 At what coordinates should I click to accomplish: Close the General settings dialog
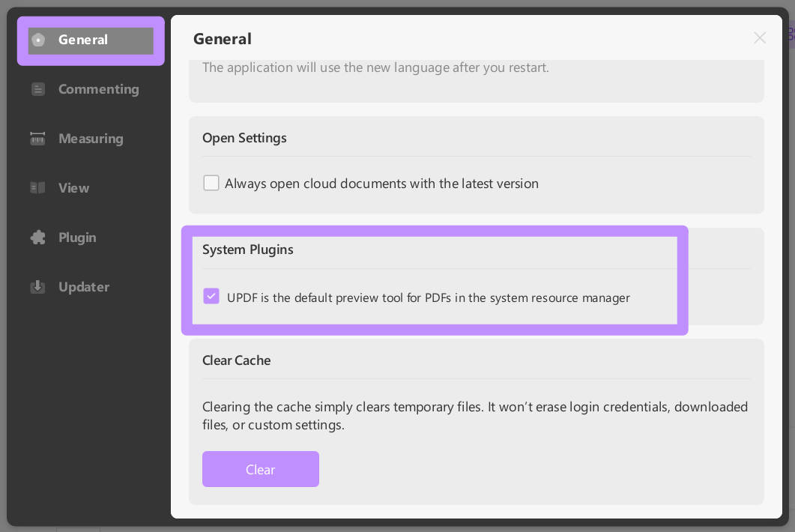[x=760, y=37]
